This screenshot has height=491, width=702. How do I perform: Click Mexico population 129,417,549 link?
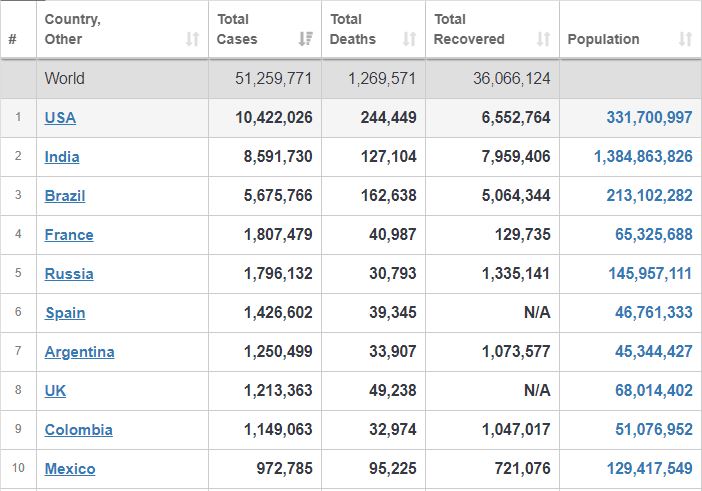pos(649,468)
